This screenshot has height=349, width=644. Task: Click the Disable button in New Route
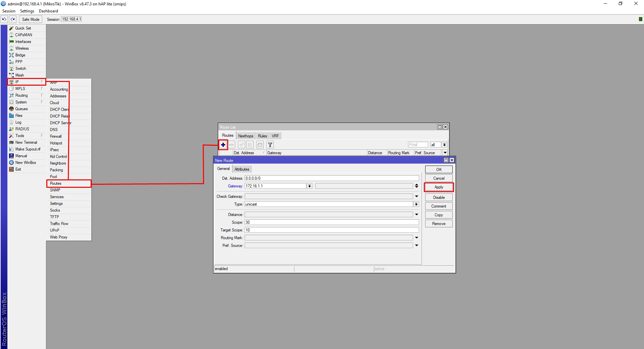click(x=439, y=198)
